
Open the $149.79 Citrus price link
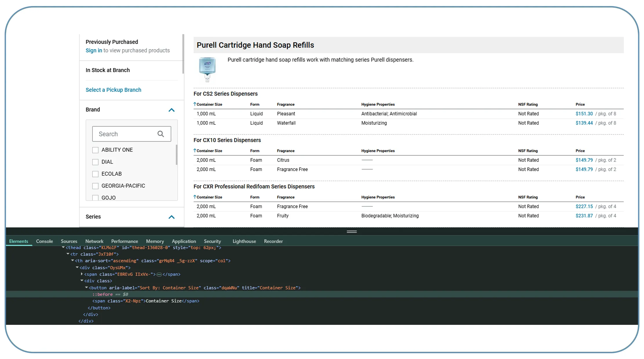pos(584,160)
